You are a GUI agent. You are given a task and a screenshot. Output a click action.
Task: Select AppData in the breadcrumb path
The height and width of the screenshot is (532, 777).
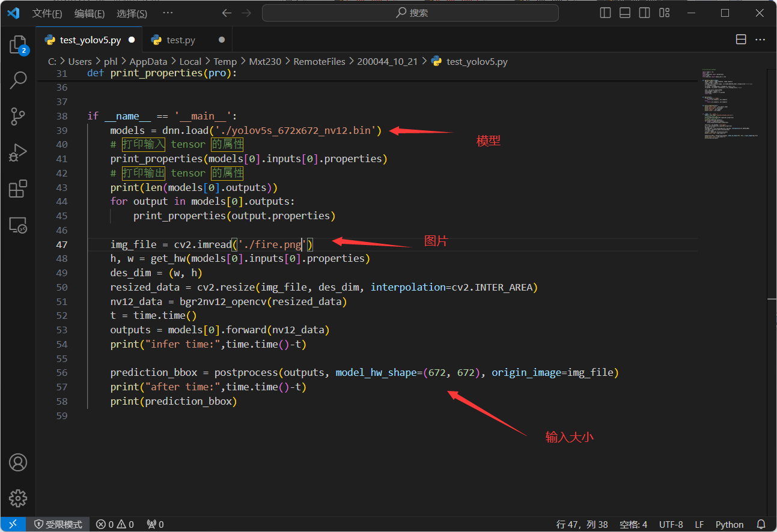pos(148,61)
